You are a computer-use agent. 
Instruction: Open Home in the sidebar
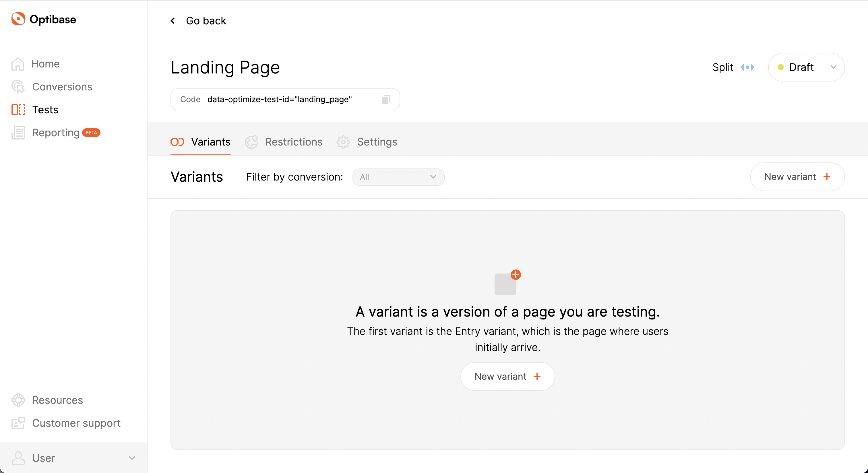coord(35,64)
